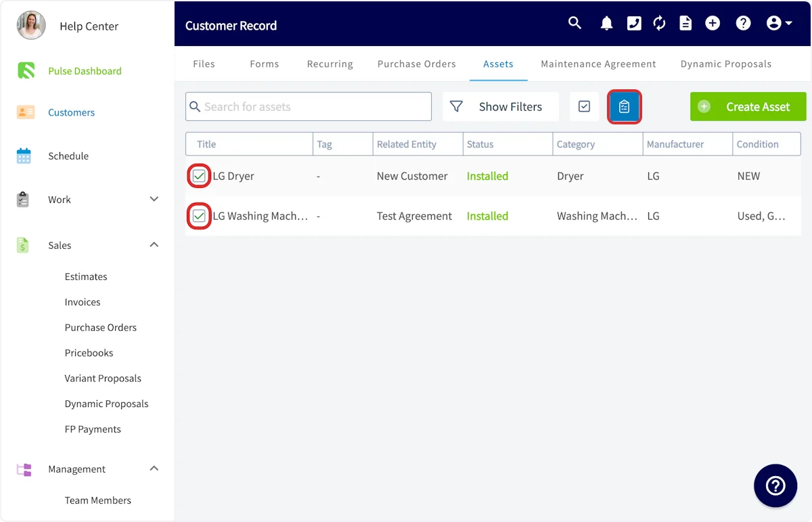Click the Management sidebar icon
Screen dimensions: 812x522
tap(24, 469)
